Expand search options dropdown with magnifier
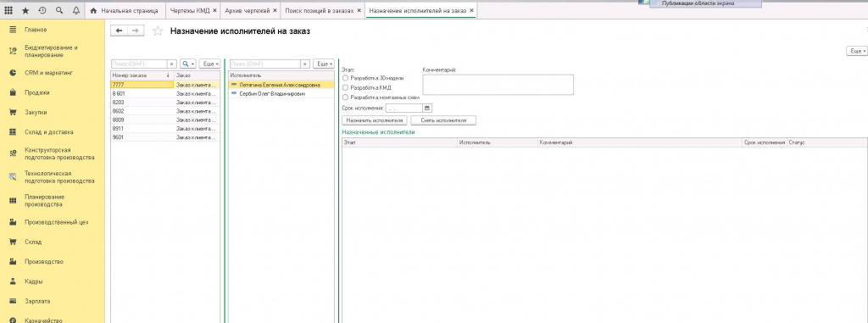868x323 pixels. pos(187,64)
